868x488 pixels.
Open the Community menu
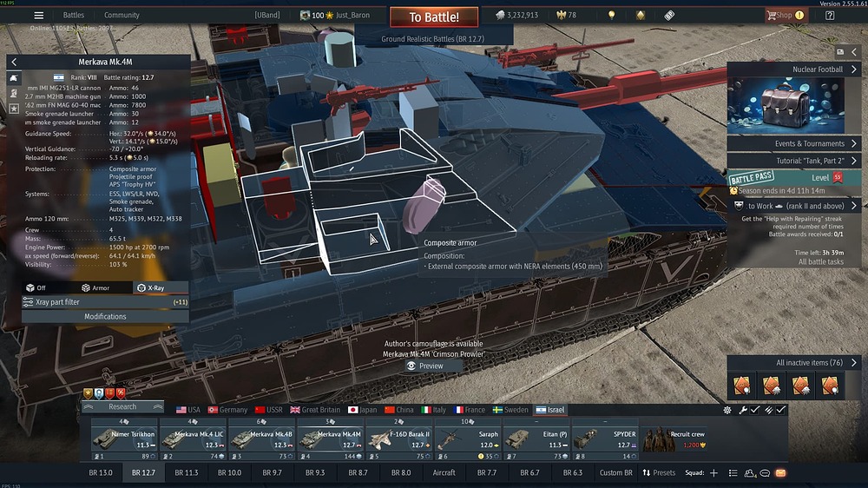pos(122,15)
